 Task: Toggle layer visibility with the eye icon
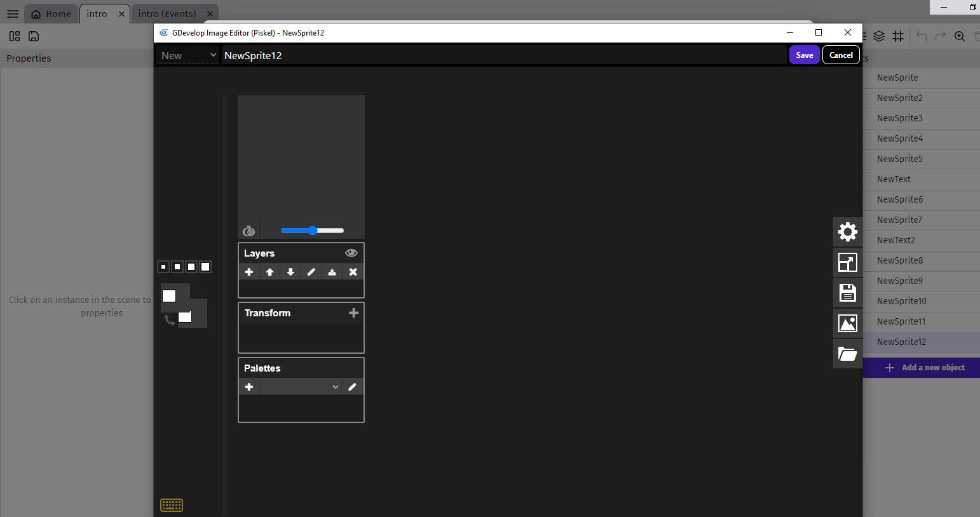click(351, 253)
